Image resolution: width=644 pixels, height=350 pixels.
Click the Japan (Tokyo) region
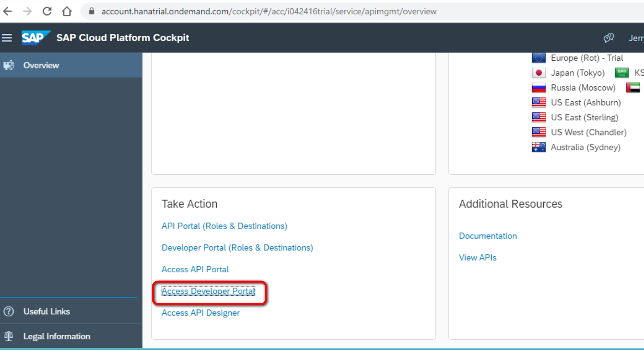[x=578, y=73]
